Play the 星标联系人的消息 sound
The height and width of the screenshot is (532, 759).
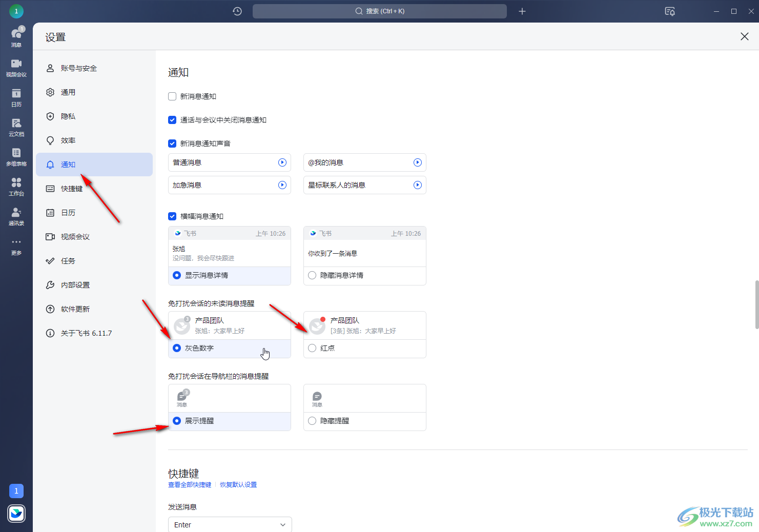[418, 185]
